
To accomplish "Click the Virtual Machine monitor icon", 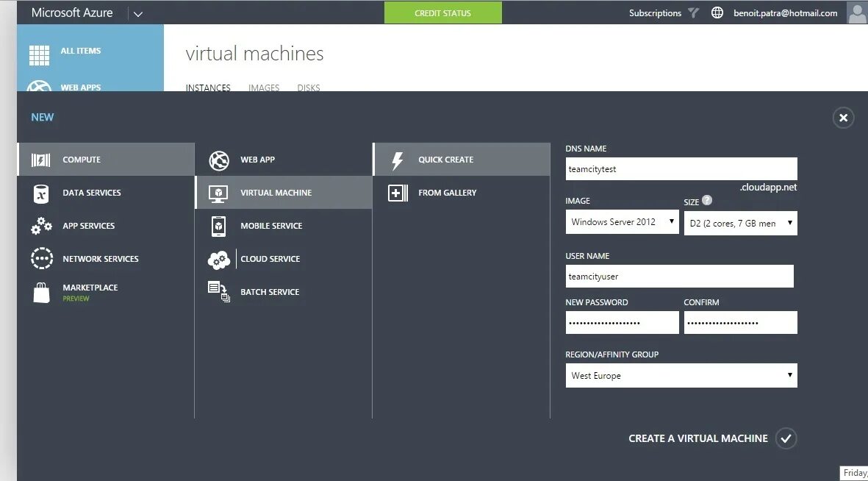I will click(x=219, y=193).
